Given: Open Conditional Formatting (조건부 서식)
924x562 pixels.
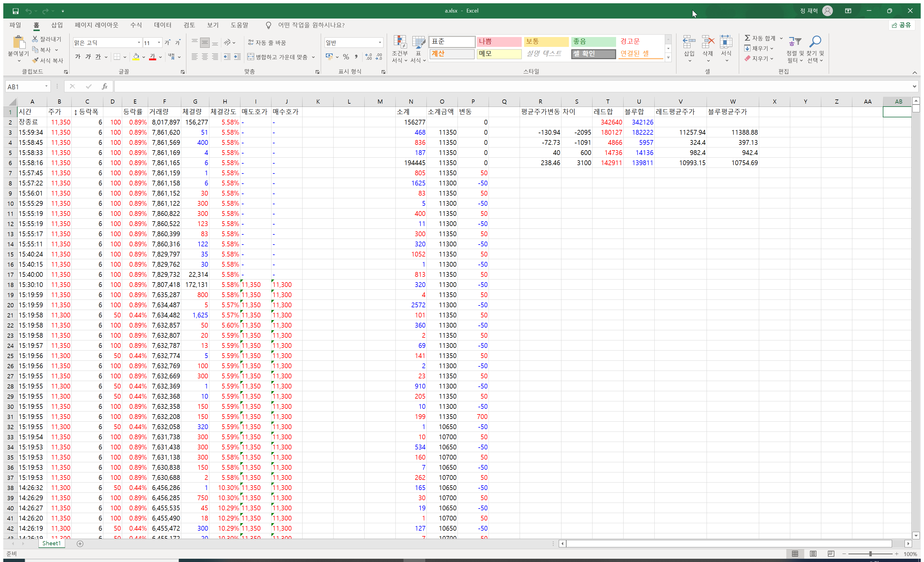Looking at the screenshot, I should pos(400,49).
